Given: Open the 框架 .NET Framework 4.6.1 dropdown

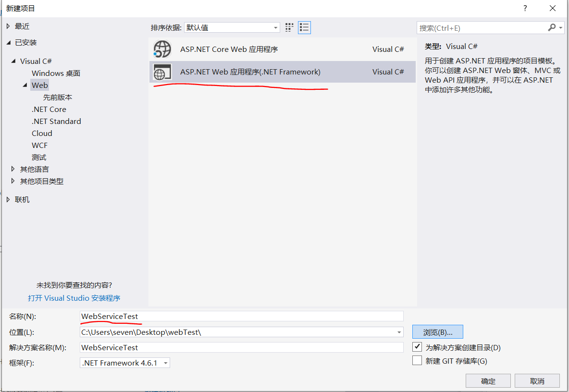Looking at the screenshot, I should tap(125, 363).
